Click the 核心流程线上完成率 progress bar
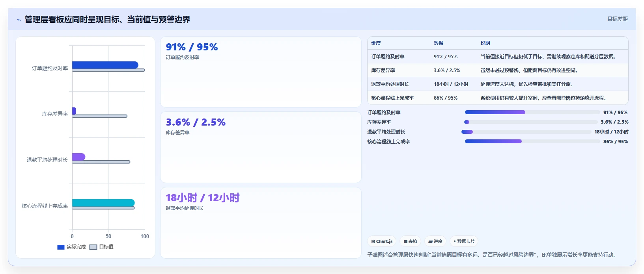This screenshot has height=274, width=644. tap(532, 141)
